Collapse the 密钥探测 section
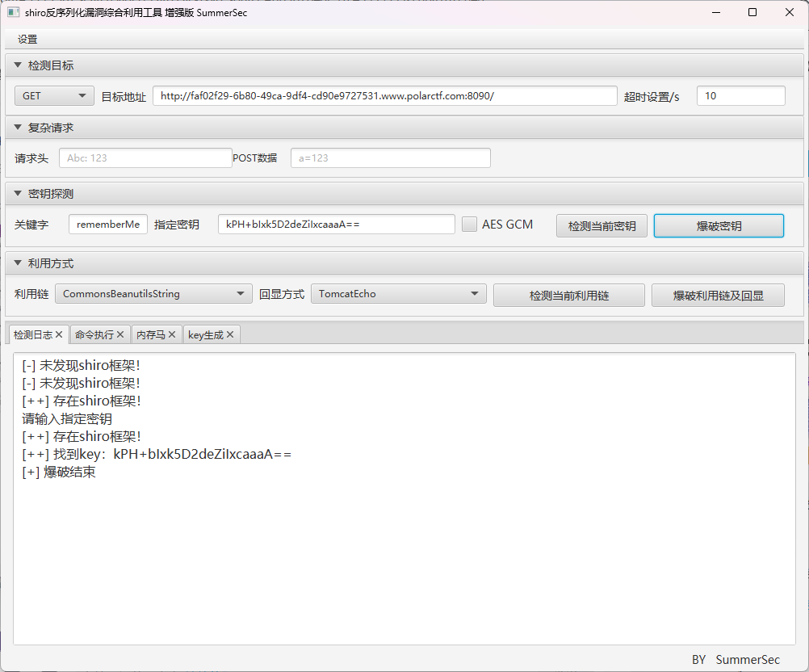 point(17,193)
